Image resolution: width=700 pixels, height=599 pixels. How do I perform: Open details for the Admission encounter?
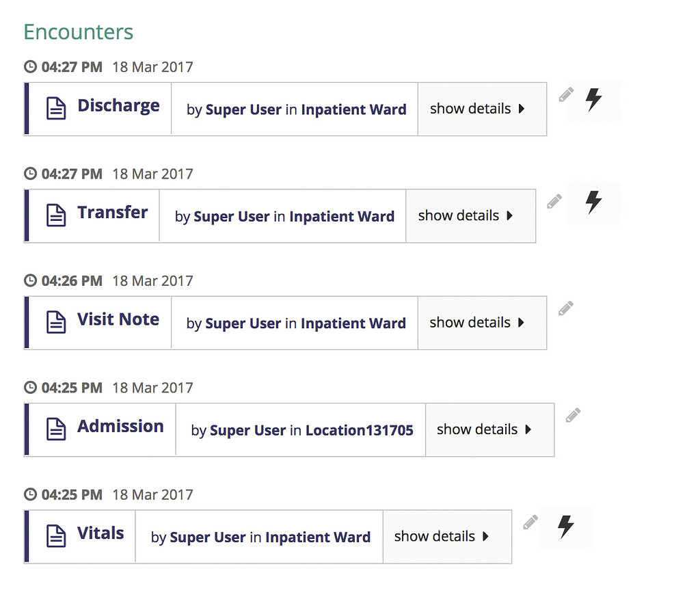(489, 429)
